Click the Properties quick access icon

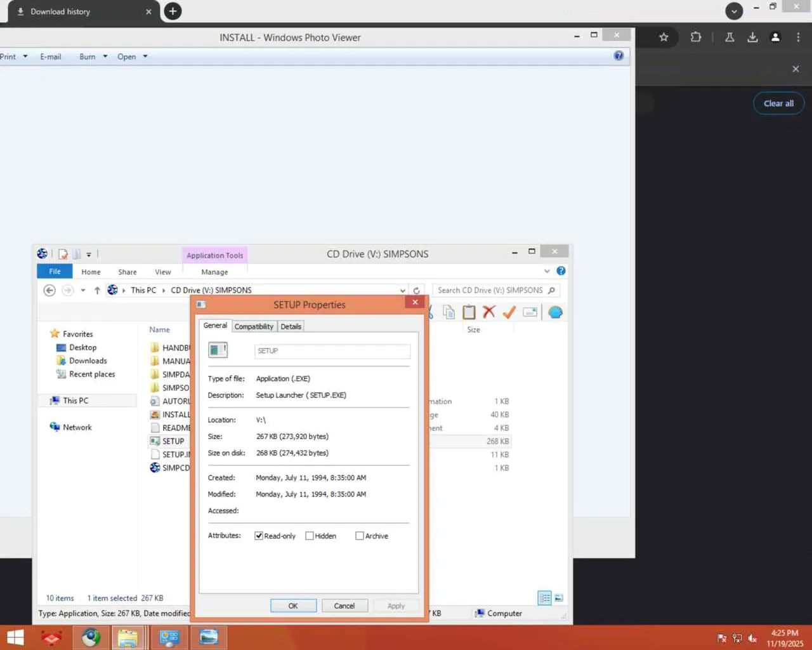coord(63,254)
